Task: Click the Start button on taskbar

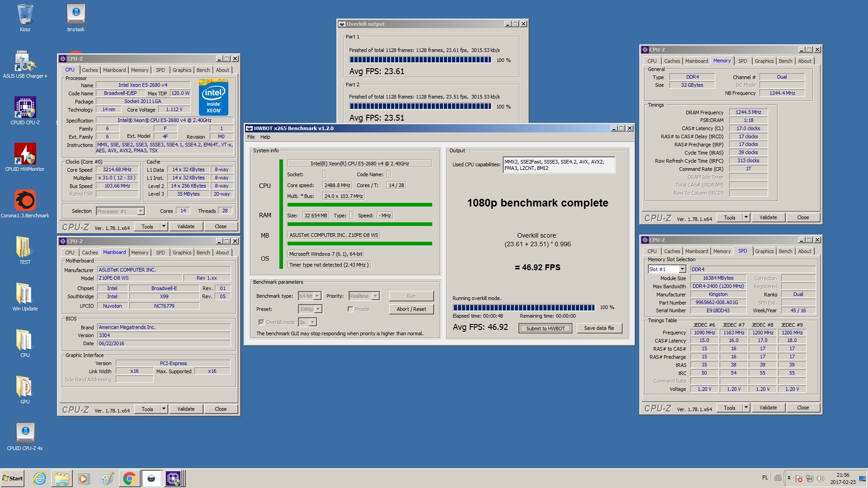Action: tap(13, 479)
